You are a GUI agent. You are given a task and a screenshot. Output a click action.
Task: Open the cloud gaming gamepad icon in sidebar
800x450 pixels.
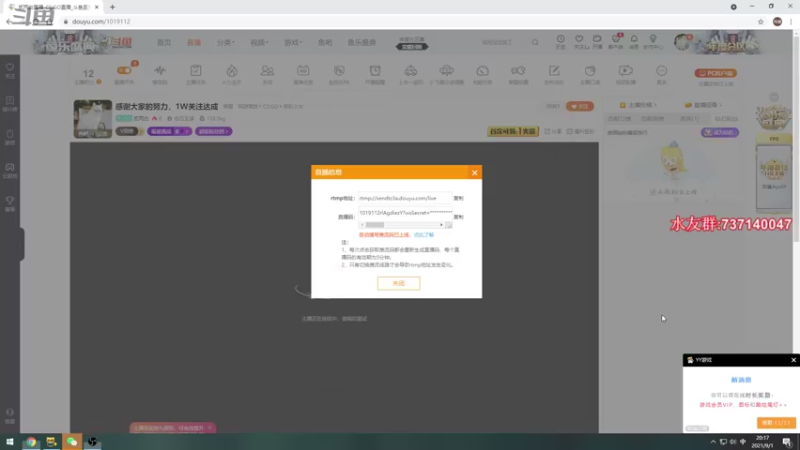click(x=10, y=170)
